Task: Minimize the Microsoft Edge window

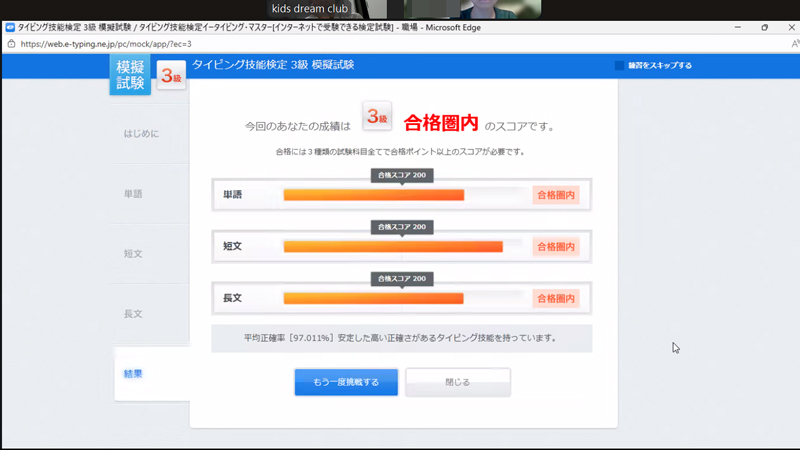Action: tap(738, 28)
